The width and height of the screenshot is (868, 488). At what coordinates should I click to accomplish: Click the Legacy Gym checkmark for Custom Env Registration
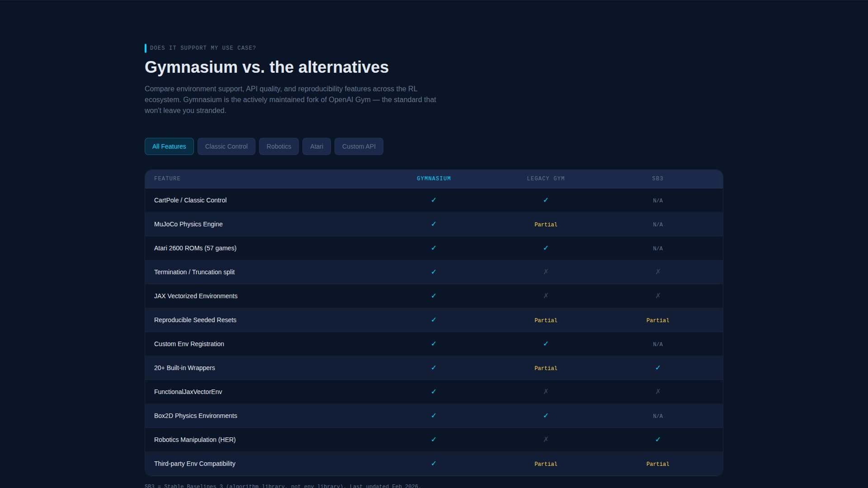546,344
